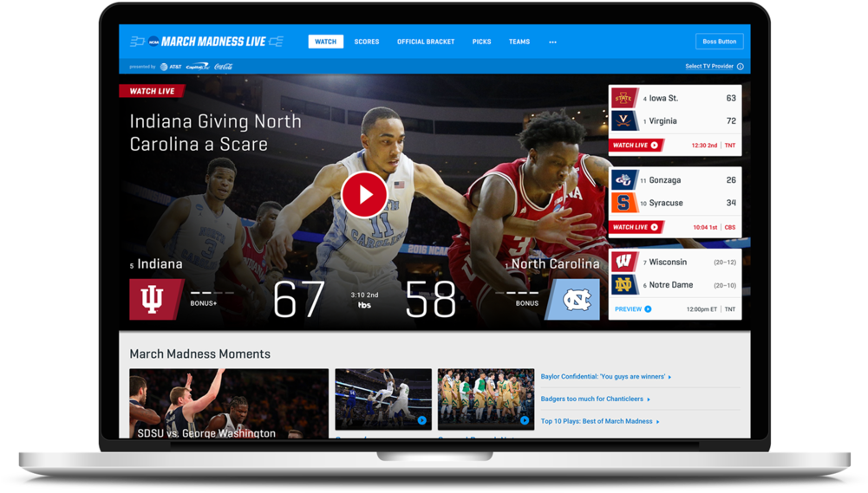Go to the Official Bracket tab
This screenshot has width=868, height=493.
(x=426, y=42)
